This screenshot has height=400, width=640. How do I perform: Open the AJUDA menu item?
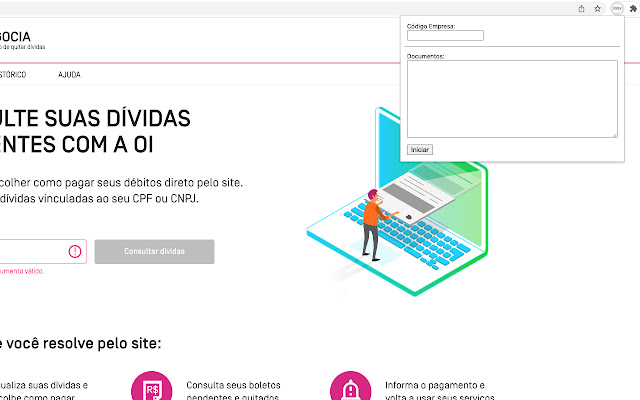[69, 75]
